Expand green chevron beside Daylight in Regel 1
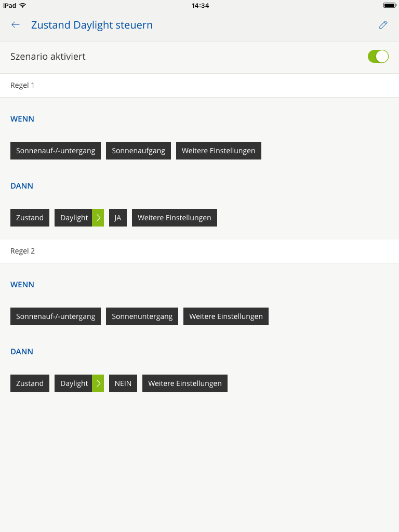 pos(98,218)
